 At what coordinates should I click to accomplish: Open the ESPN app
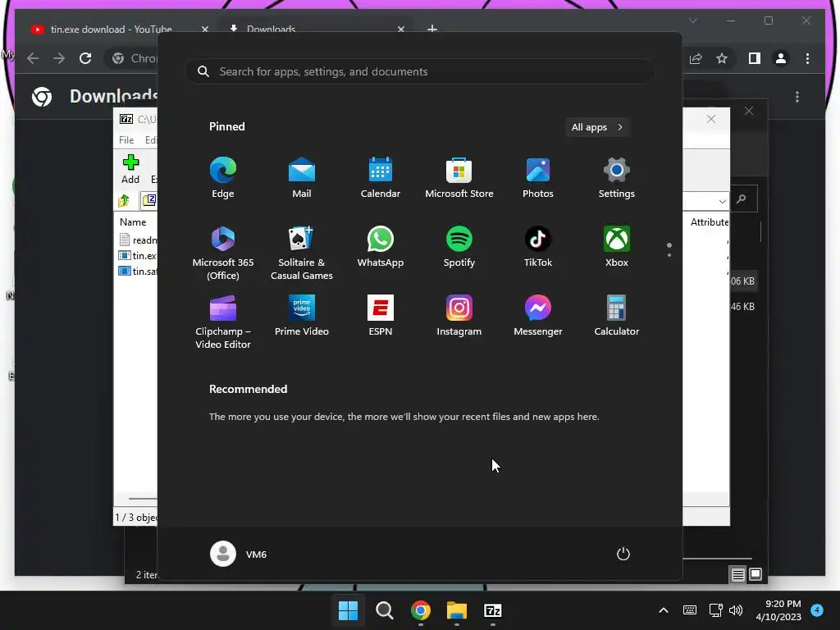coord(381,316)
